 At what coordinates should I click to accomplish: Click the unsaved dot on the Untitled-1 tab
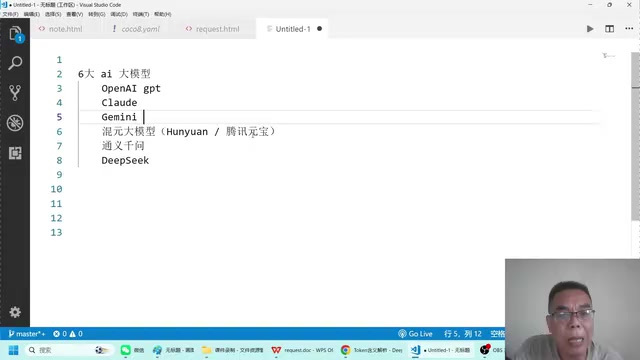[x=320, y=29]
